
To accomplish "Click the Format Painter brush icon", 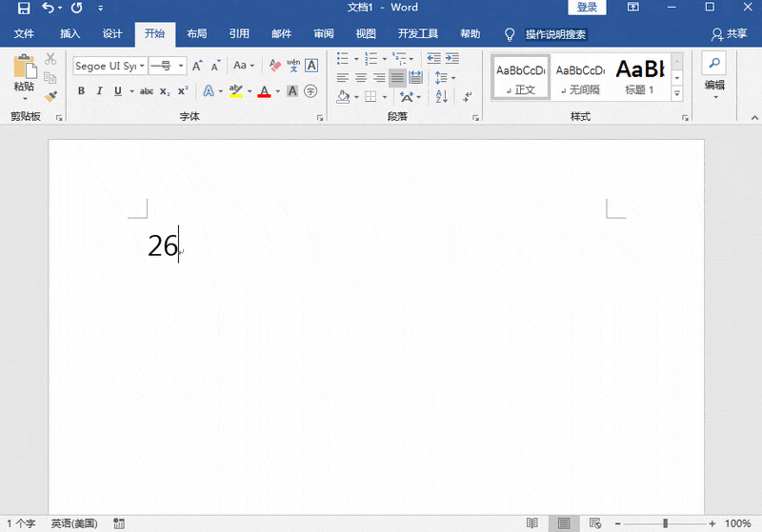I will coord(50,95).
